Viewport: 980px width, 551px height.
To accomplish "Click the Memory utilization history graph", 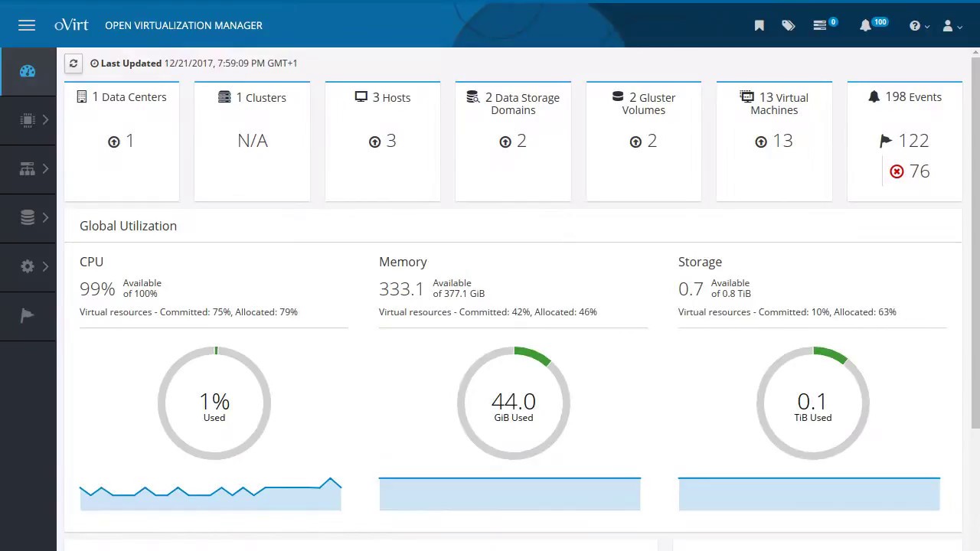I will tap(510, 494).
